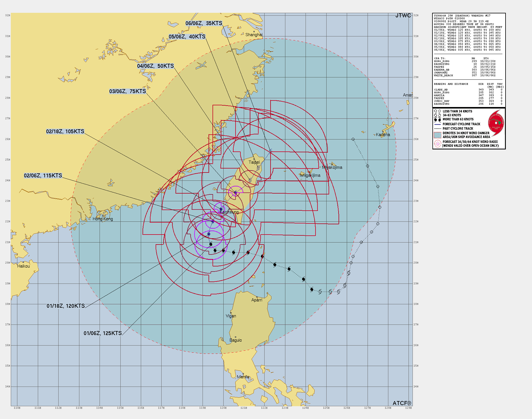This screenshot has height=419, width=532.
Task: Click the JTWC label at map top-right corner
Action: pos(403,16)
